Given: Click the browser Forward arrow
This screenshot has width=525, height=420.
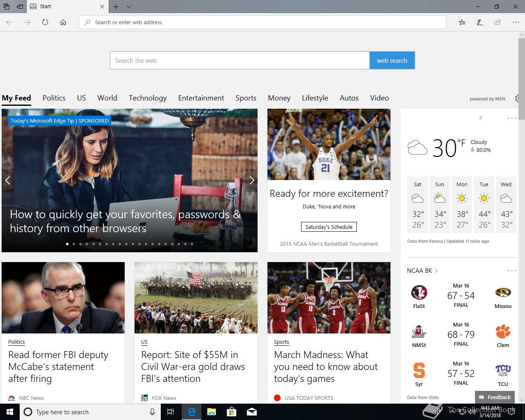Looking at the screenshot, I should click(x=27, y=22).
